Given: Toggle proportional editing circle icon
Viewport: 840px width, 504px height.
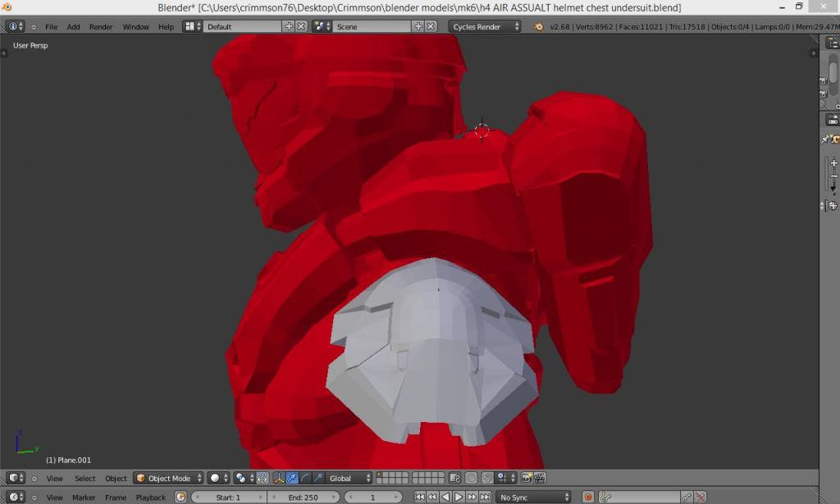Looking at the screenshot, I should (x=471, y=478).
